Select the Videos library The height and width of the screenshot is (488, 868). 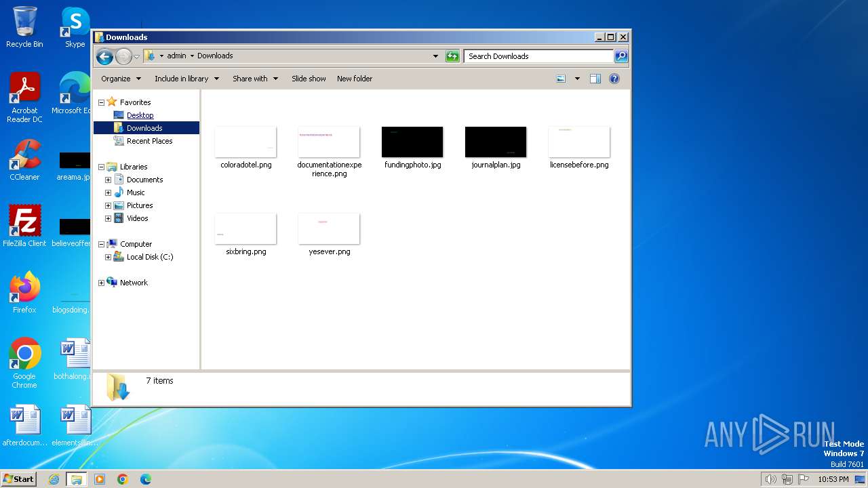click(x=137, y=218)
